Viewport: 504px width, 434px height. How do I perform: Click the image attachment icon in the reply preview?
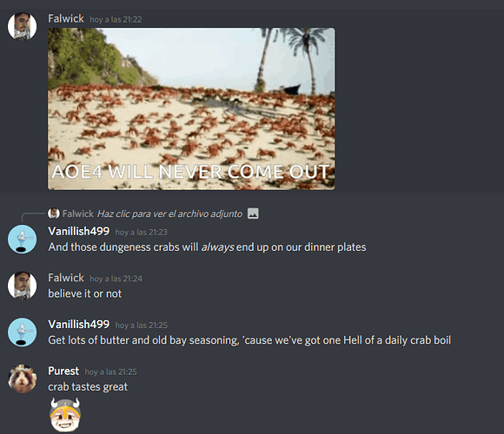point(253,214)
